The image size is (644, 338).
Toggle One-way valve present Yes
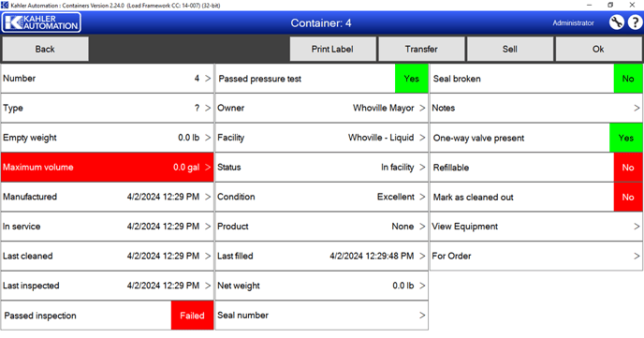click(x=626, y=138)
